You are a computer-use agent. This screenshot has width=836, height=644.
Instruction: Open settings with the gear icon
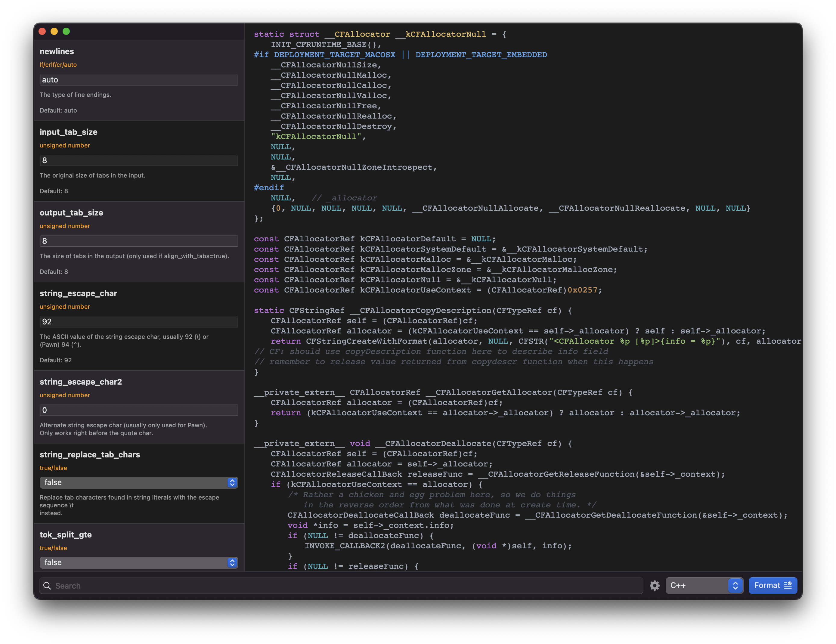click(655, 585)
